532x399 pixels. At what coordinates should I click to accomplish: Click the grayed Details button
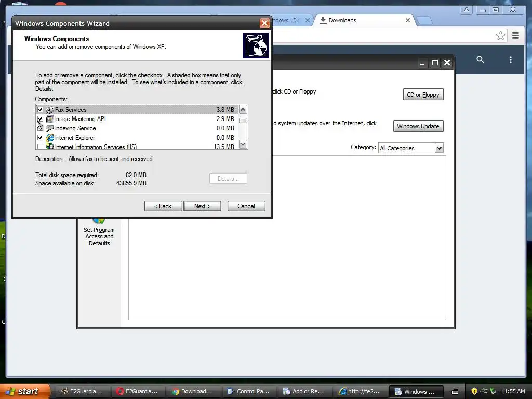pos(228,179)
